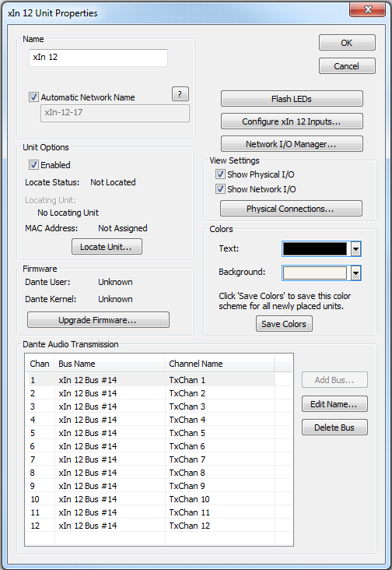The image size is (392, 570).
Task: Click the question mark help button
Action: click(x=180, y=94)
